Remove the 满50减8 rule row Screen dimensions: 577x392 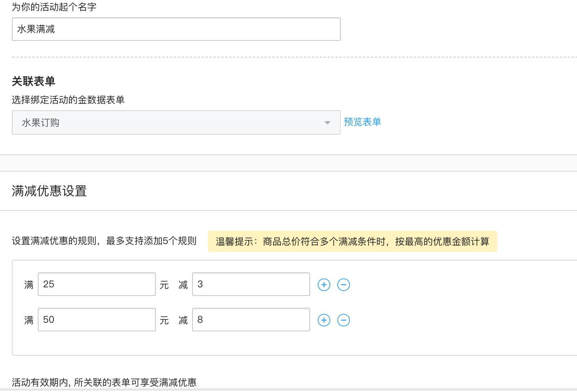[x=344, y=320]
